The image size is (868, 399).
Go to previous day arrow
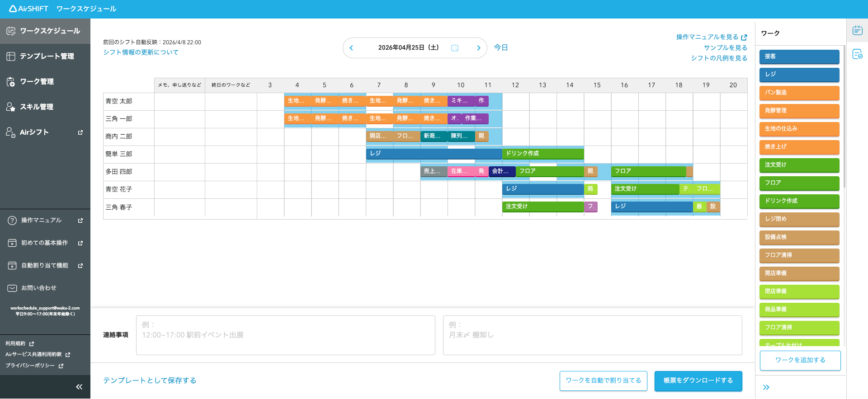click(351, 48)
